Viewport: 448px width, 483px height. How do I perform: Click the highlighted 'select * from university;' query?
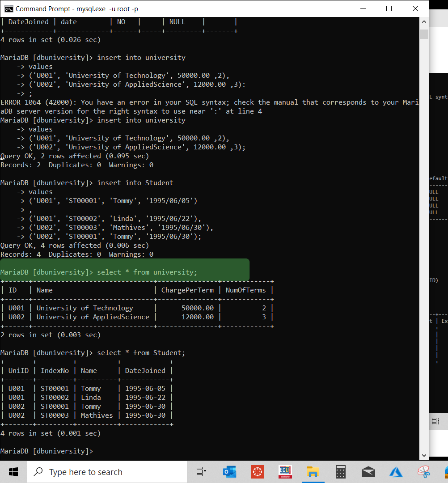125,271
